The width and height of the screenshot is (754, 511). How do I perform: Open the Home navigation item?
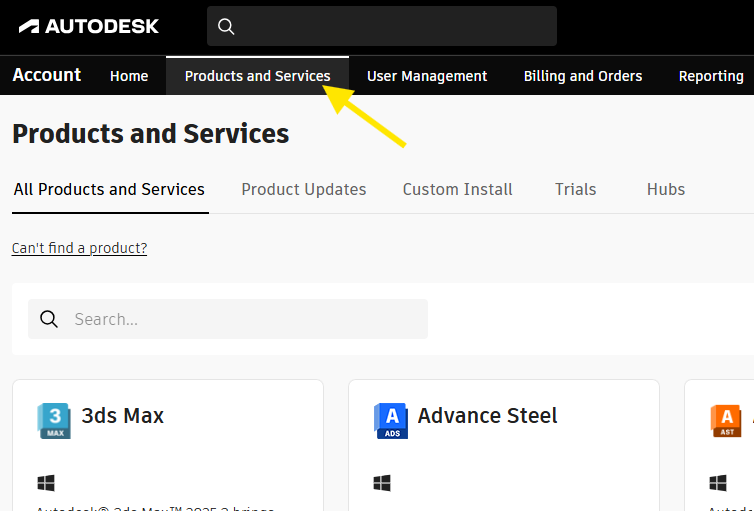129,76
